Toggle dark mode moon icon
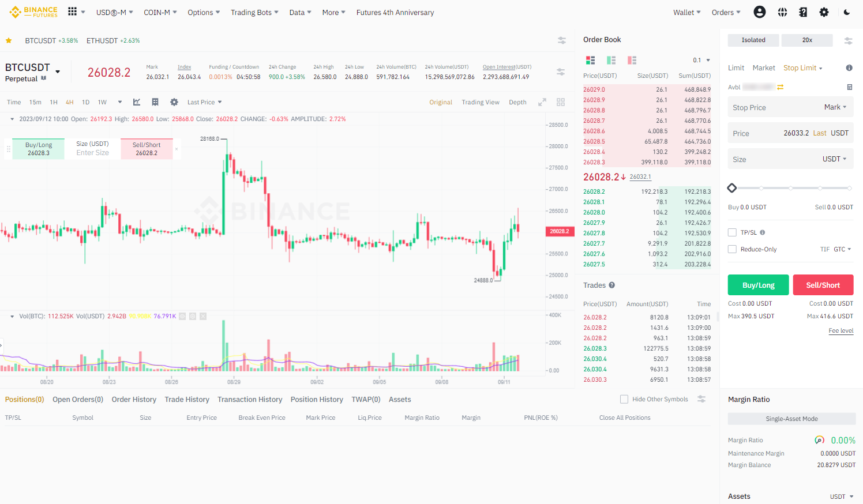Viewport: 863px width, 504px height. pos(847,12)
